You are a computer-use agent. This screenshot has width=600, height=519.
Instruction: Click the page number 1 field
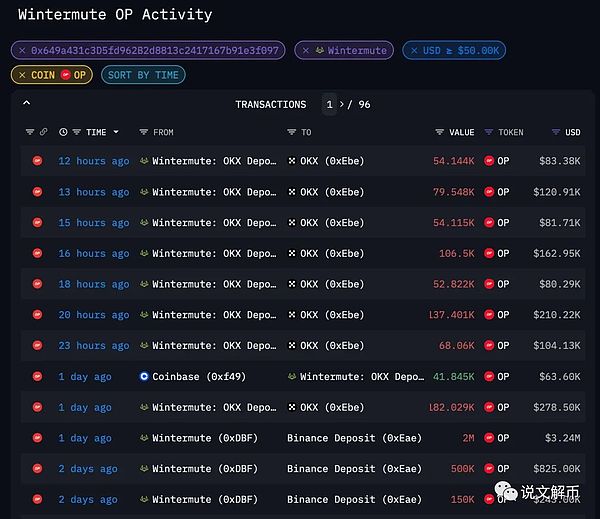[x=329, y=104]
